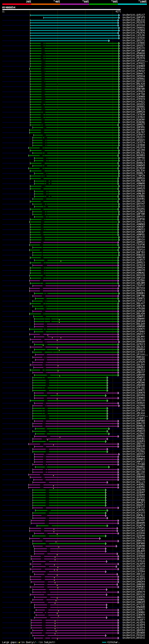Select hit label UniRef100_Q3KN70
Screen dimensions: 149x644
click(134, 329)
